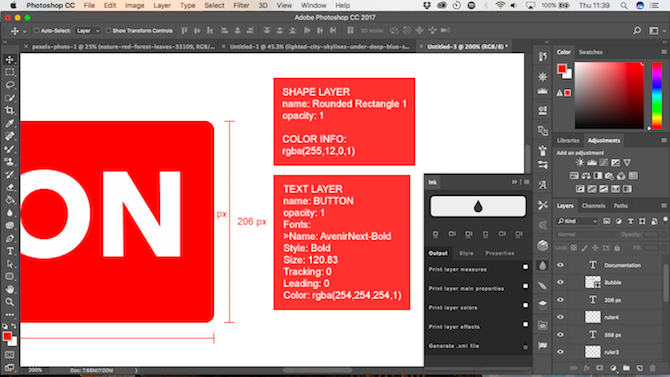Enable the Auto-Select checkbox

37,31
